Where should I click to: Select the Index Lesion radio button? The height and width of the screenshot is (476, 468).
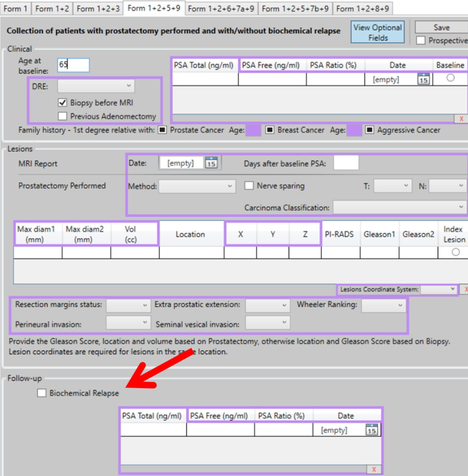point(455,252)
